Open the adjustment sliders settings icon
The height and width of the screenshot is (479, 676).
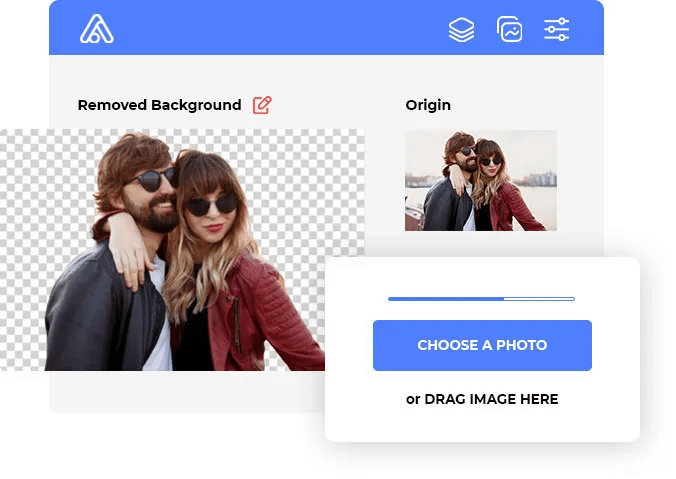point(557,30)
